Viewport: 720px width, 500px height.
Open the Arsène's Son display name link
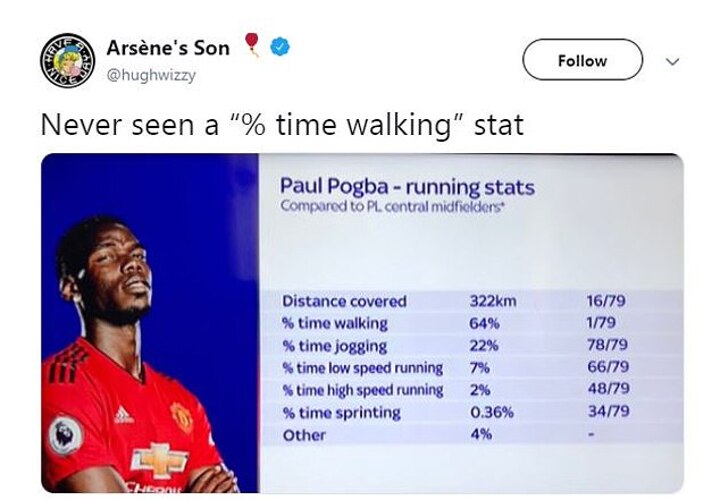168,48
